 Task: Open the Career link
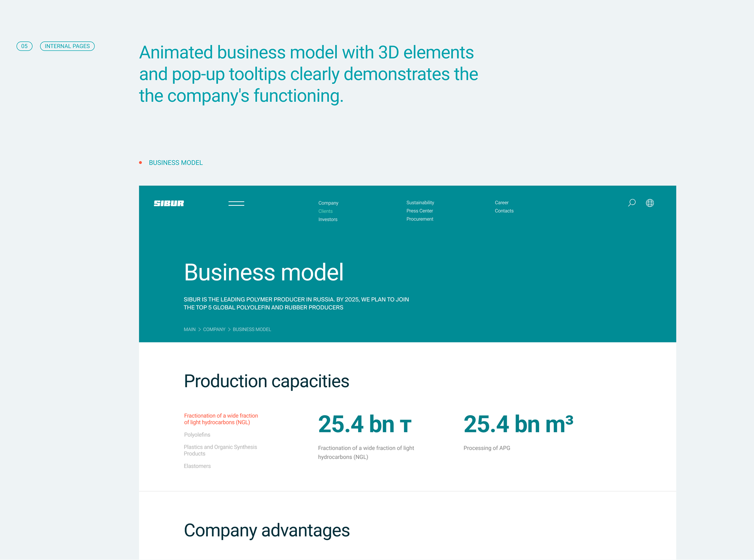(x=501, y=203)
